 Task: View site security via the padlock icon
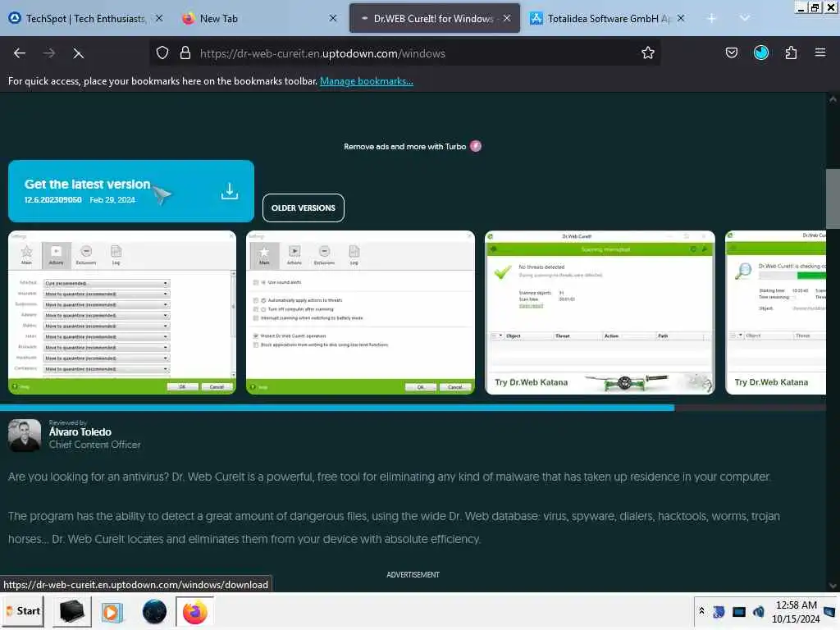tap(185, 52)
